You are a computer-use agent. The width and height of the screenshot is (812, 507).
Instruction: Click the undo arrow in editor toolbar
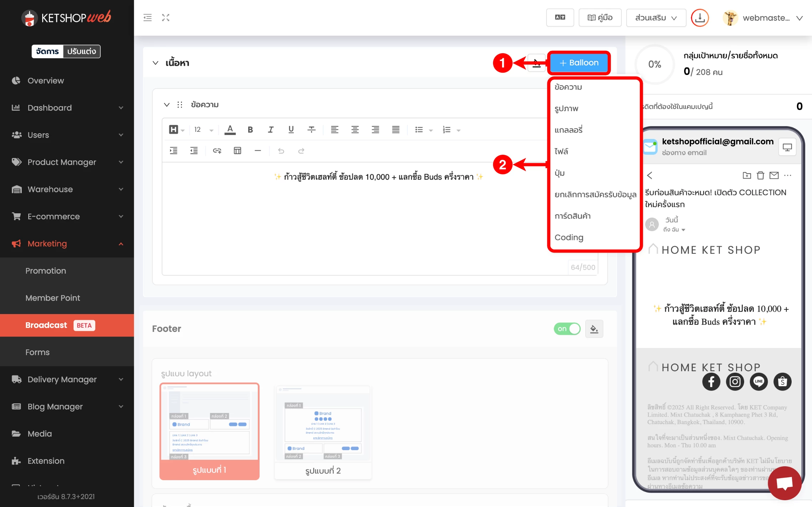pyautogui.click(x=281, y=151)
